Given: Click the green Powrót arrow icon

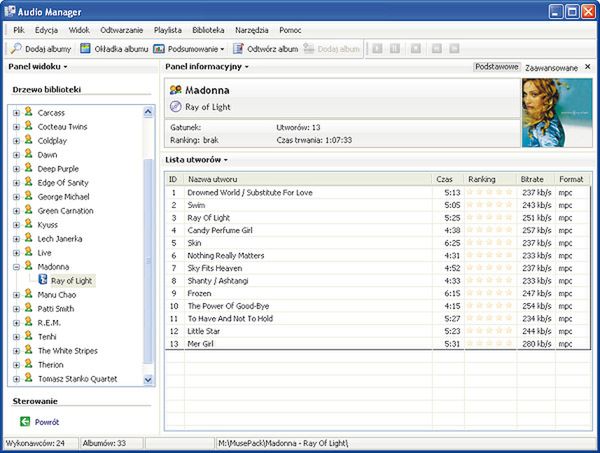Looking at the screenshot, I should point(25,422).
